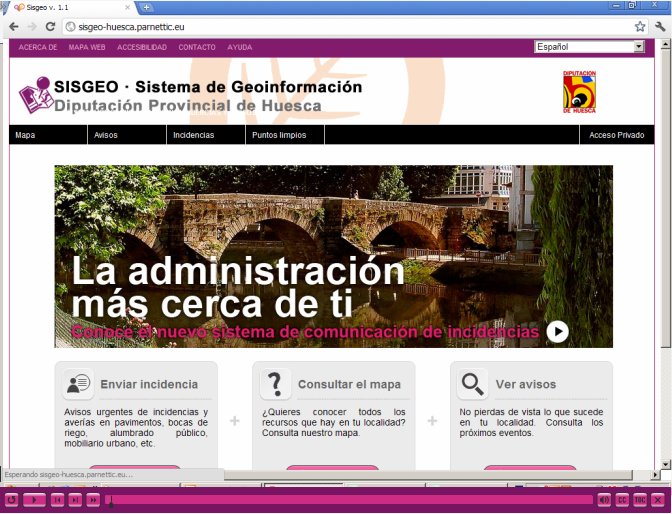Click the Acceso Privado link
Screen dimensions: 672x514
pyautogui.click(x=616, y=135)
